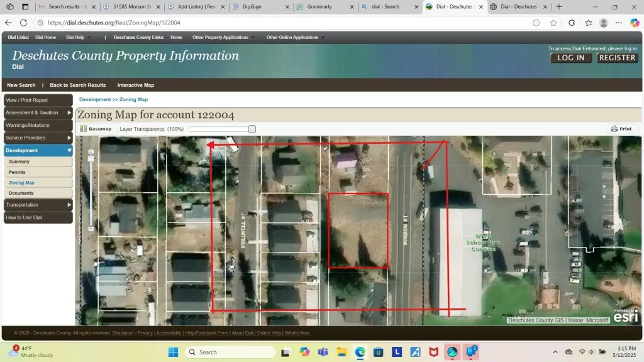Expand the Service Providers section

38,138
